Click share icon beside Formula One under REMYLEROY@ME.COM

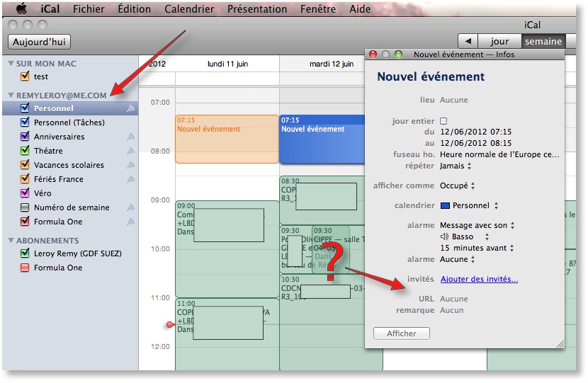click(130, 222)
